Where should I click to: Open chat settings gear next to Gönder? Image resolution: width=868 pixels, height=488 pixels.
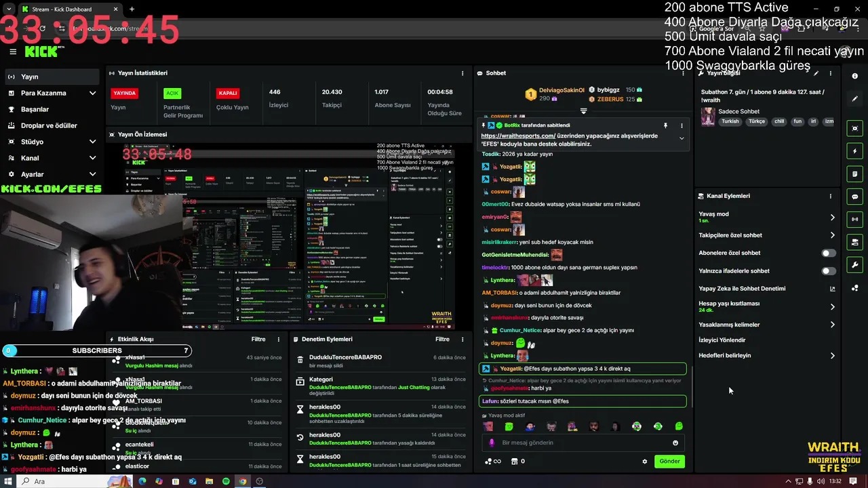click(x=645, y=462)
